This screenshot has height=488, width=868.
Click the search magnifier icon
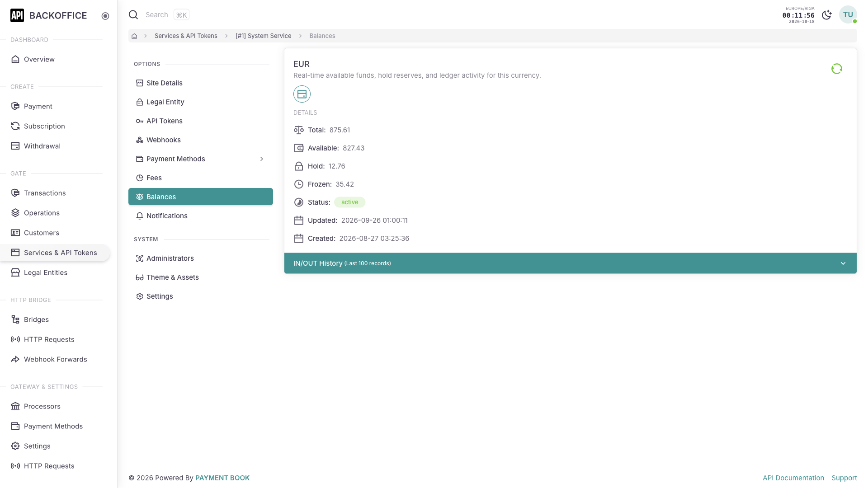[x=133, y=15]
